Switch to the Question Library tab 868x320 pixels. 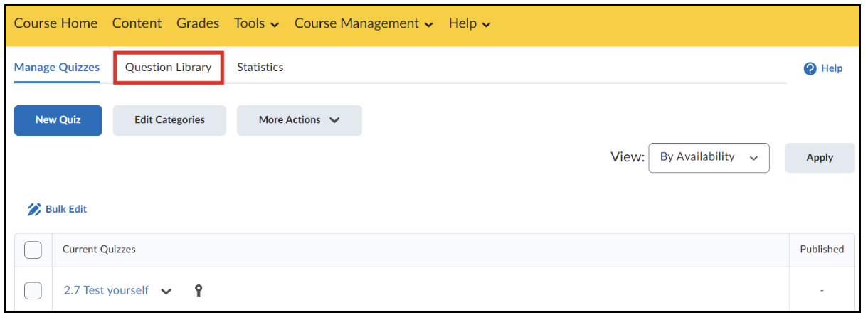[x=169, y=68]
